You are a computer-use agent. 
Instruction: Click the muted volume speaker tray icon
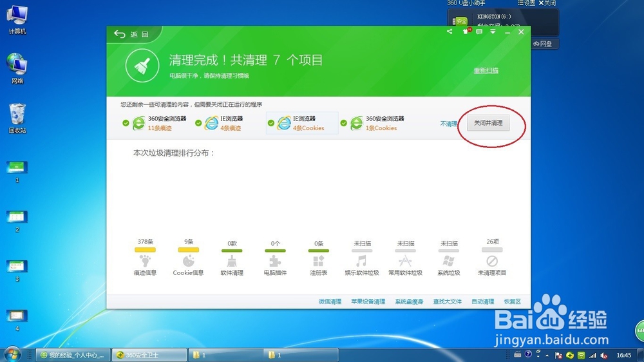coord(604,356)
